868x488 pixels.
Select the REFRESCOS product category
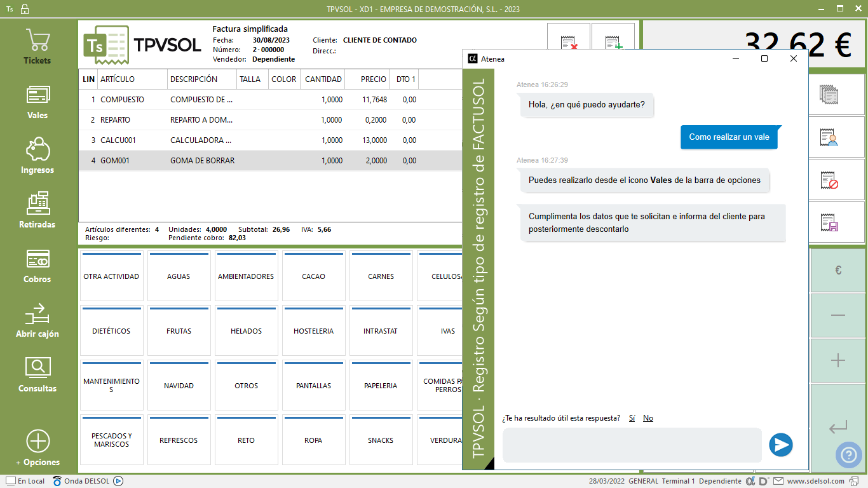click(179, 440)
